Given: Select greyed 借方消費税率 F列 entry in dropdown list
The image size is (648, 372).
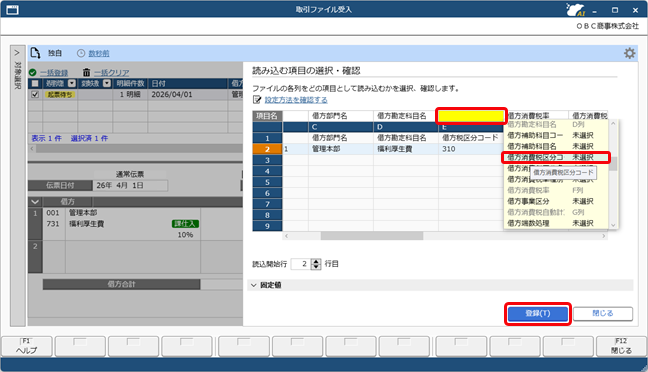Looking at the screenshot, I should [x=555, y=190].
